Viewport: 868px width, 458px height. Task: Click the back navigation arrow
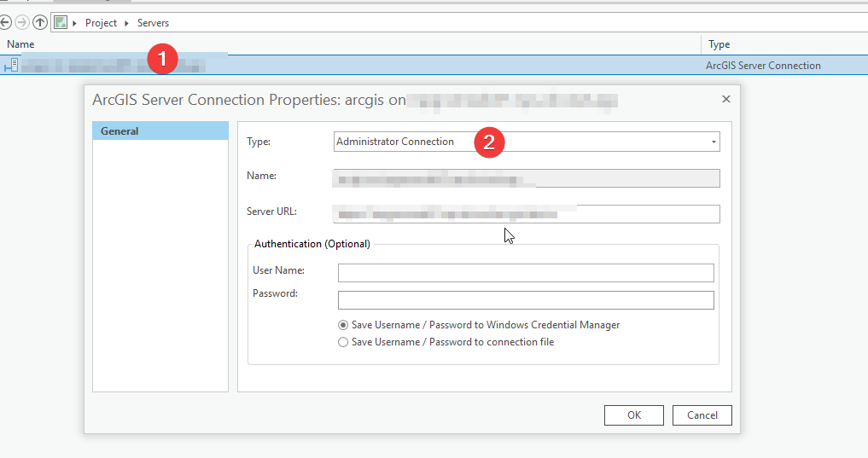click(x=5, y=22)
